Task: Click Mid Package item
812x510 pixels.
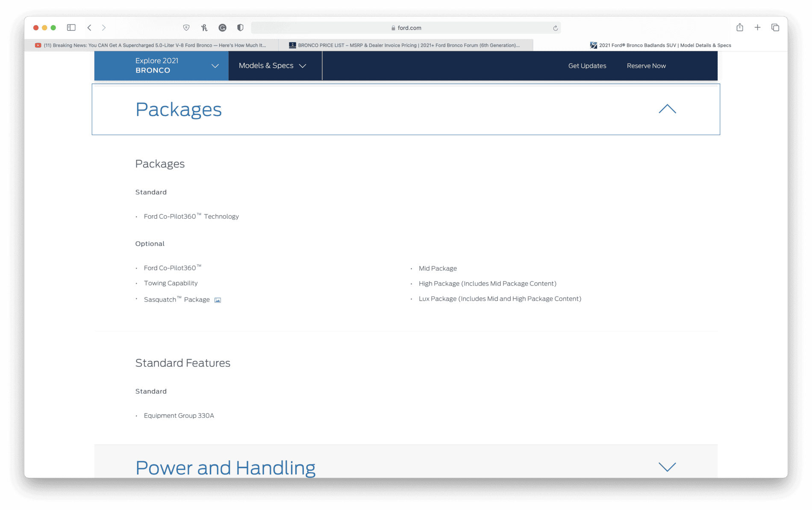Action: (438, 268)
